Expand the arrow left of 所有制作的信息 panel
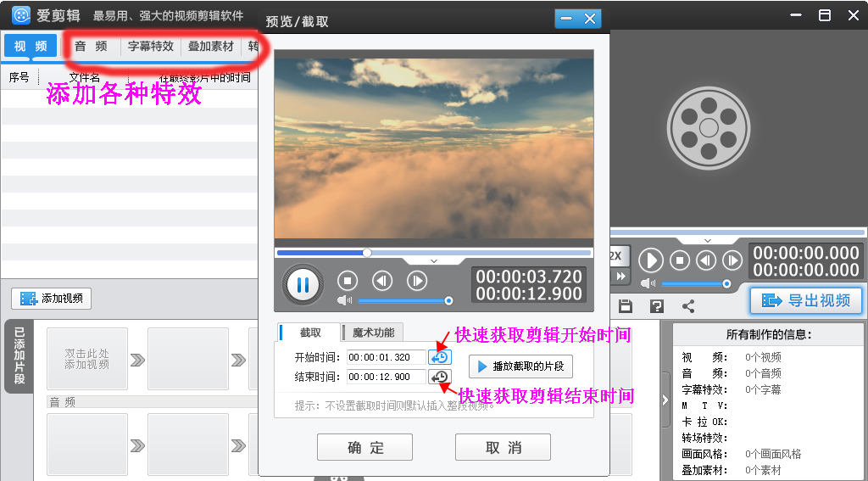 tap(665, 400)
